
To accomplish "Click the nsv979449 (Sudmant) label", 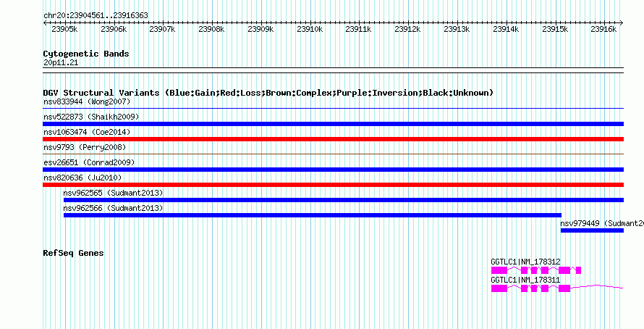I will coord(602,223).
